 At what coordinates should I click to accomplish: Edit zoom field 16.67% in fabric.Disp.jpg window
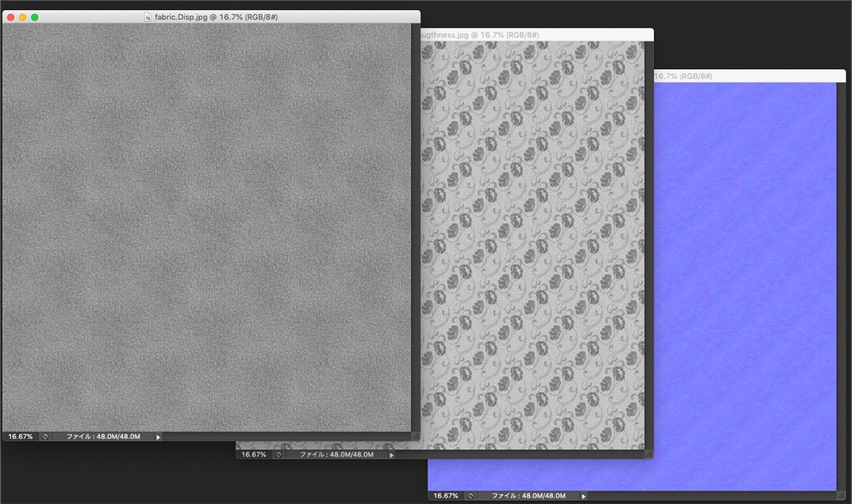(x=20, y=437)
